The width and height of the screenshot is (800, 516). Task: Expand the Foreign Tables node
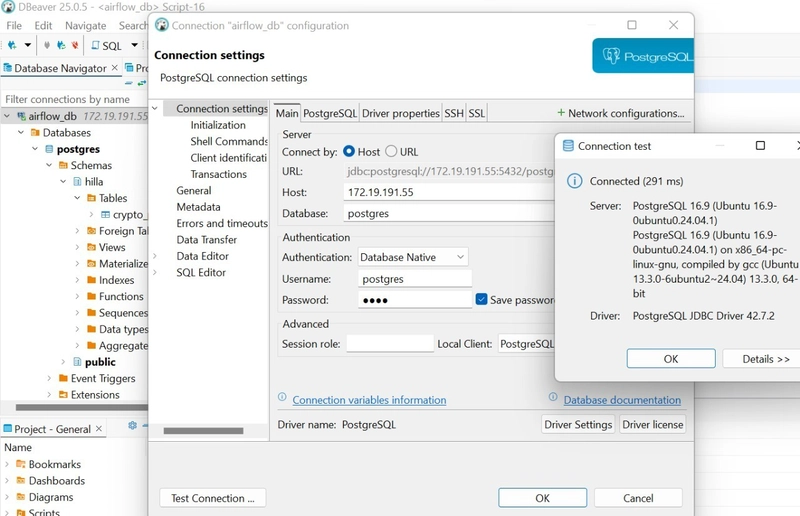[x=77, y=231]
